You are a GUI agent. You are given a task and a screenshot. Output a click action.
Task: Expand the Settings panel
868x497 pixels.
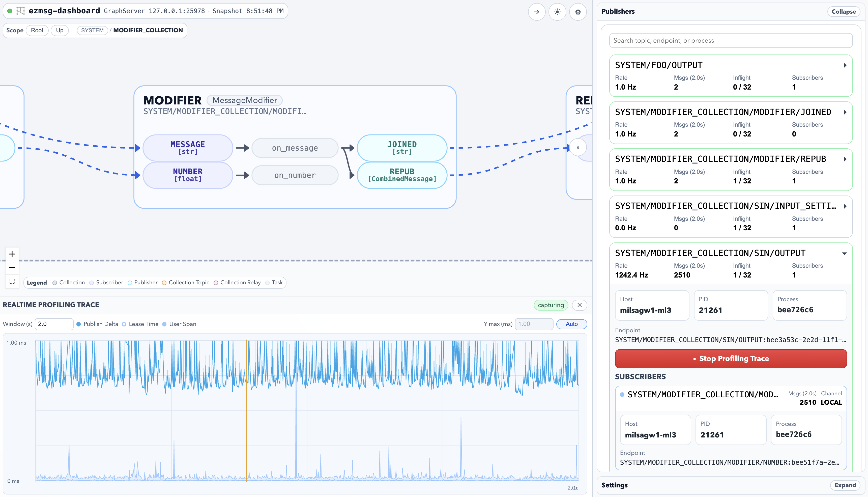[845, 485]
